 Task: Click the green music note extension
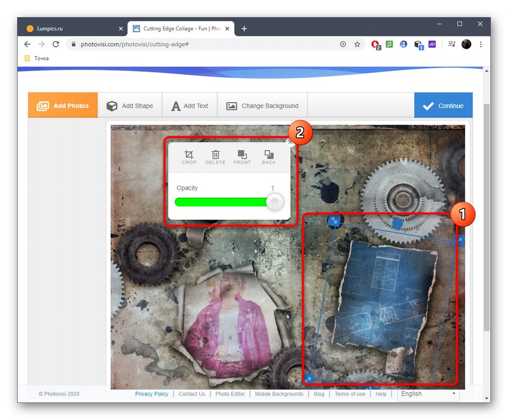point(389,44)
